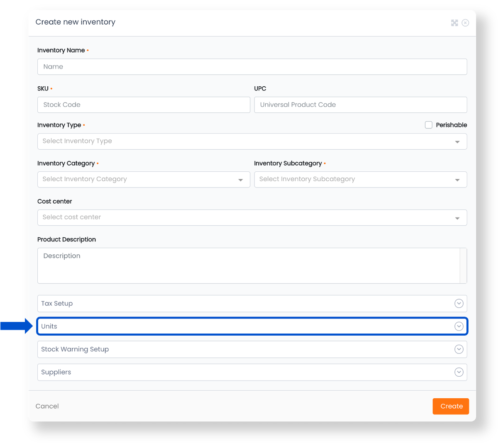
Task: Open the Select Inventory Category dropdown
Action: 144,179
